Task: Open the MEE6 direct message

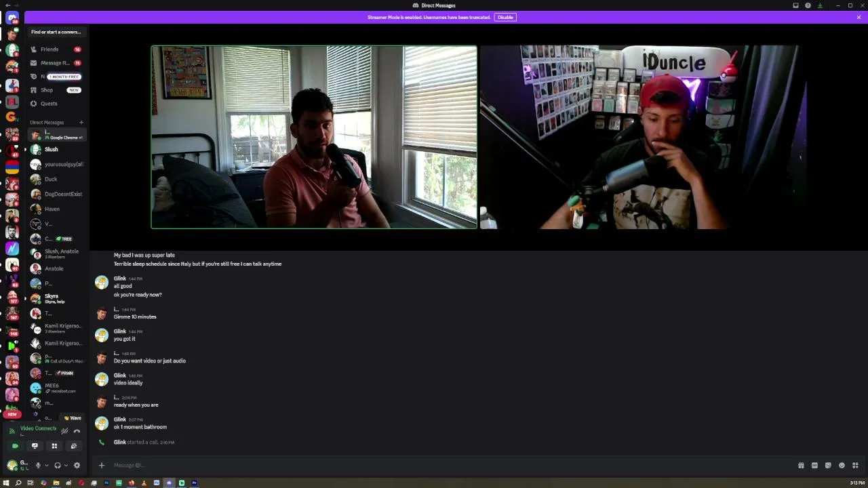Action: coord(56,388)
